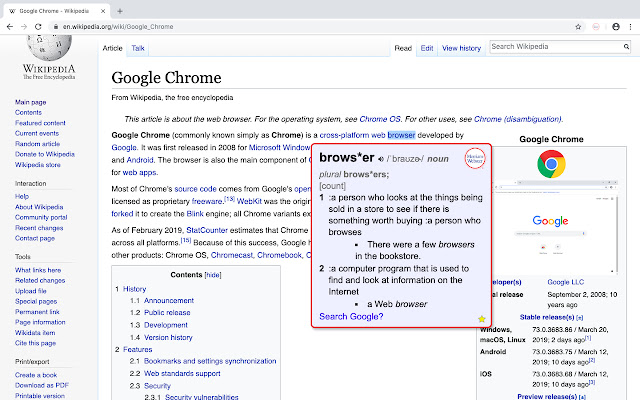Click the lock icon in address bar
The image size is (640, 400).
tap(56, 27)
